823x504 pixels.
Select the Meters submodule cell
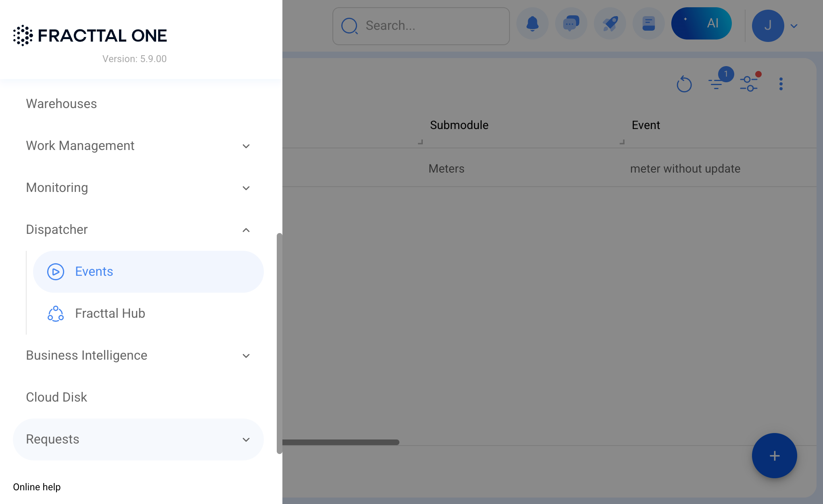click(x=447, y=169)
